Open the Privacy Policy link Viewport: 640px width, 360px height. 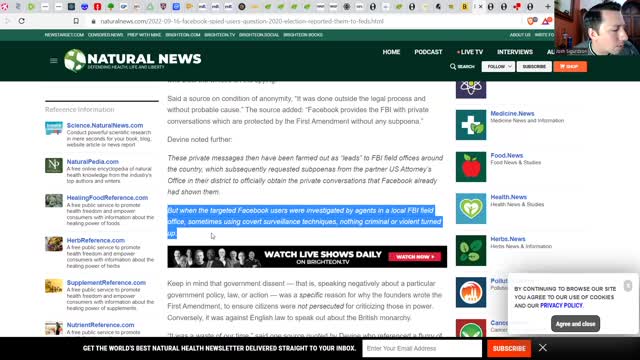(x=561, y=305)
